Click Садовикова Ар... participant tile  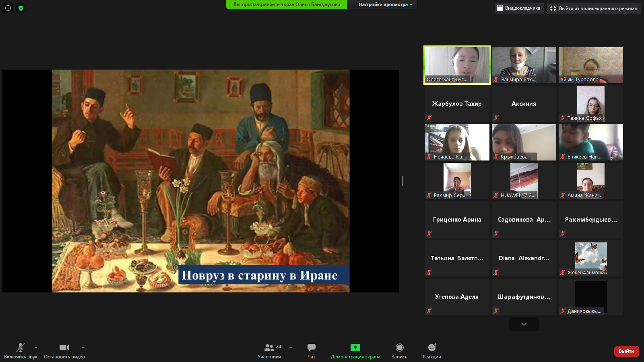coord(524,220)
